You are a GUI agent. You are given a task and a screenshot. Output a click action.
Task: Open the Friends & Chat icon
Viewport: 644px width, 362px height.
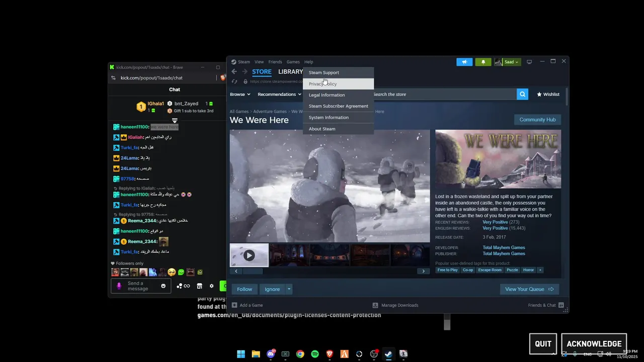tap(561, 305)
